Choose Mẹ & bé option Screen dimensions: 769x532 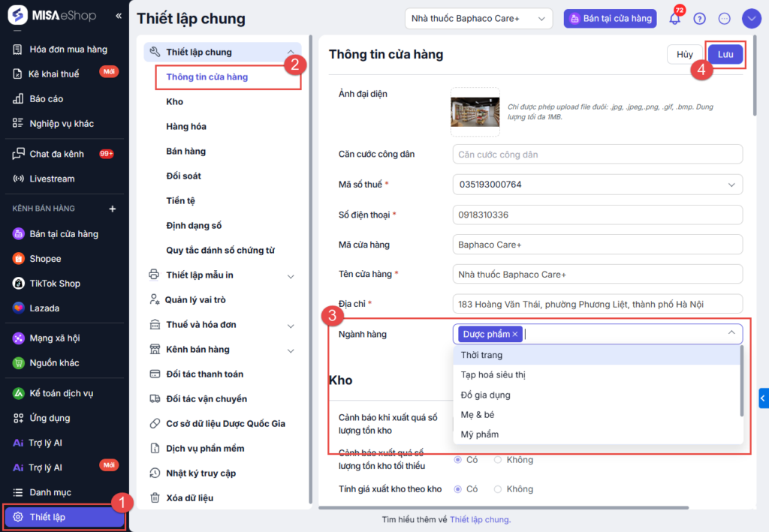[x=596, y=414]
